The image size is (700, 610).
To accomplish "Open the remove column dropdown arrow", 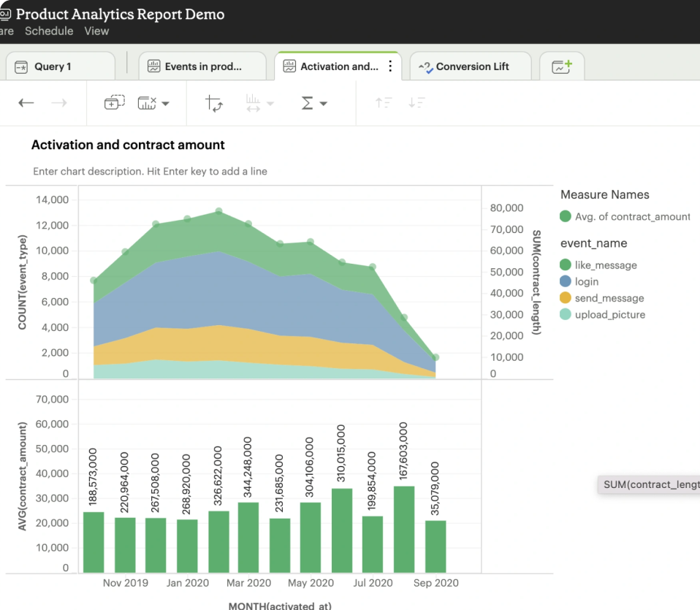I will coord(165,102).
